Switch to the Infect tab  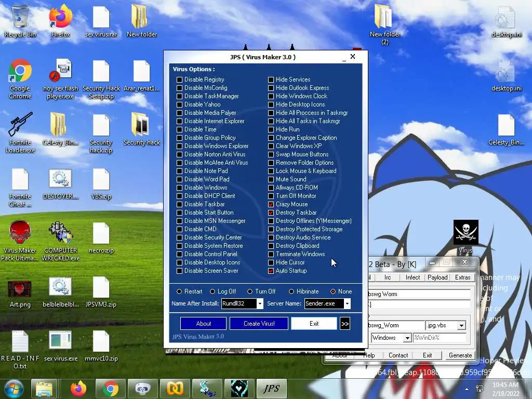pos(413,277)
